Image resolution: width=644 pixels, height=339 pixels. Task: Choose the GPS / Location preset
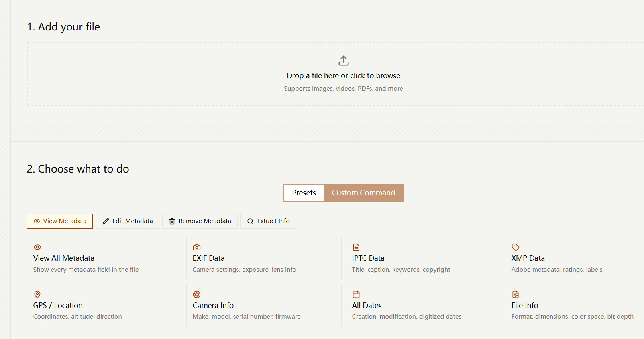coord(104,305)
